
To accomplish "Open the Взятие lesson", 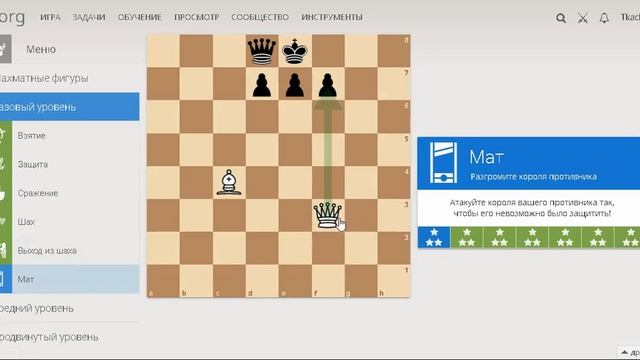I will (69, 136).
